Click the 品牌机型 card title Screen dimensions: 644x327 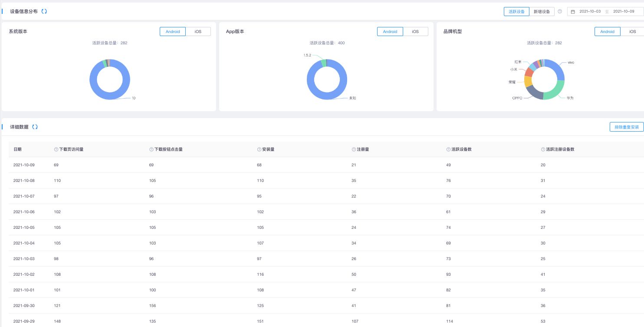pos(453,32)
